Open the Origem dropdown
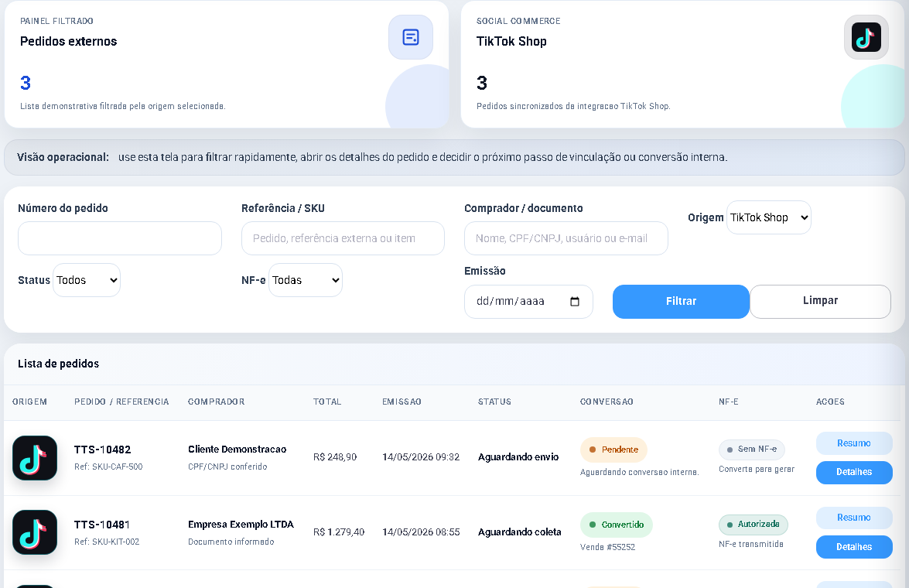Viewport: 909px width, 588px height. (769, 217)
